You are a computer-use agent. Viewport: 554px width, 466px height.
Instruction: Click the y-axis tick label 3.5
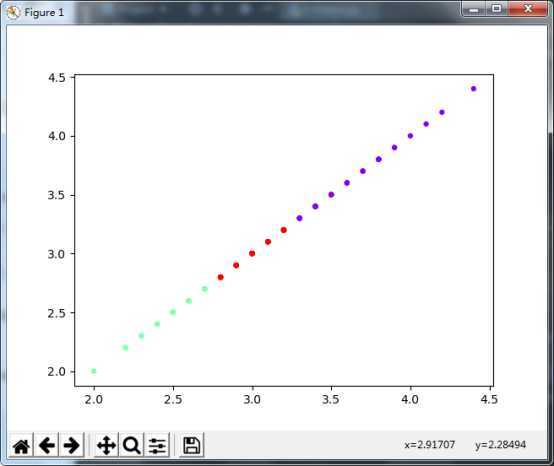[x=57, y=195]
